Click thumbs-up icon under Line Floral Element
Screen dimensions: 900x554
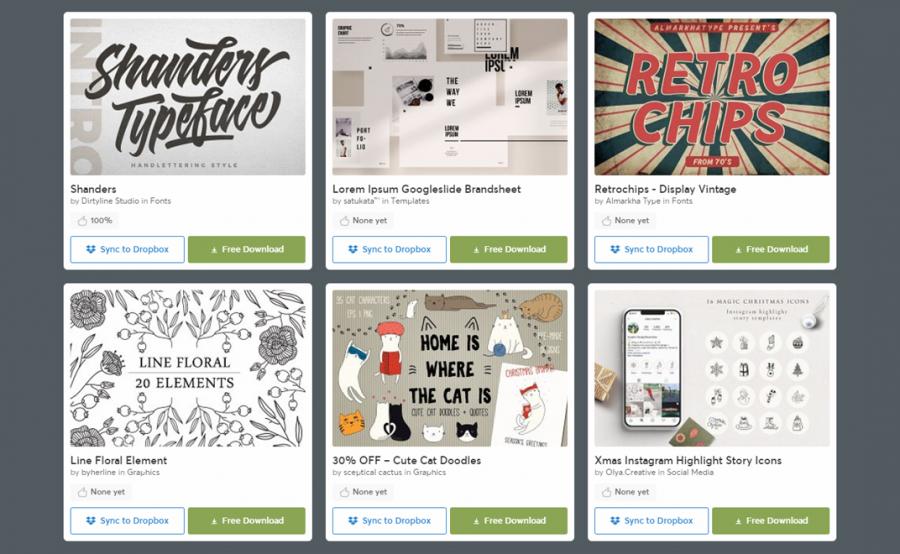83,492
